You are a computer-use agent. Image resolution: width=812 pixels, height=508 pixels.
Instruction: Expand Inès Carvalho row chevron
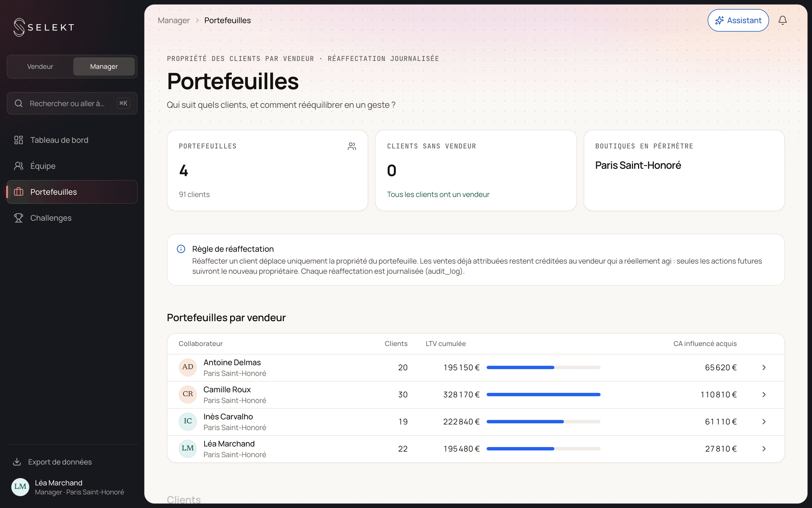tap(764, 422)
